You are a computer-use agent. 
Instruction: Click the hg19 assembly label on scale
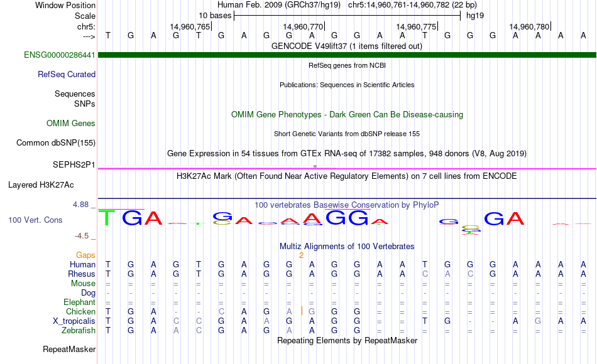pyautogui.click(x=475, y=16)
